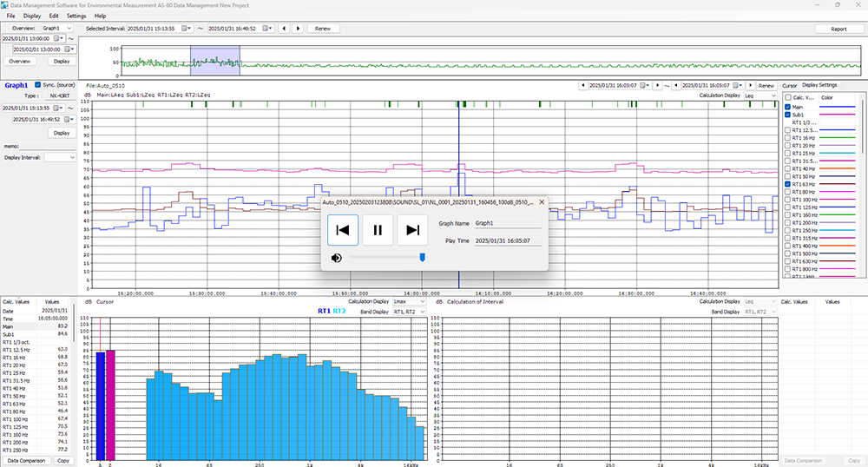Open the Edit menu
Image resolution: width=868 pixels, height=467 pixels.
54,16
